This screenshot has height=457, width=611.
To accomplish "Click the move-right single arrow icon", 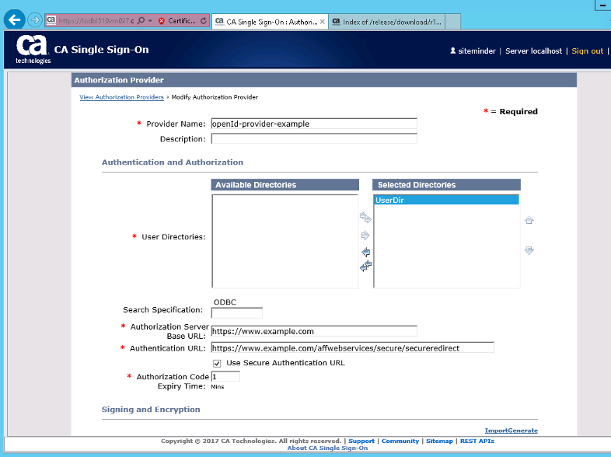I will pyautogui.click(x=365, y=235).
